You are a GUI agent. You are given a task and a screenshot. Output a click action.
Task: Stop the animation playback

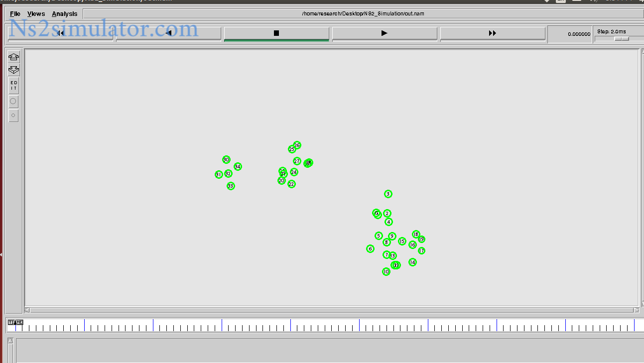pos(276,33)
